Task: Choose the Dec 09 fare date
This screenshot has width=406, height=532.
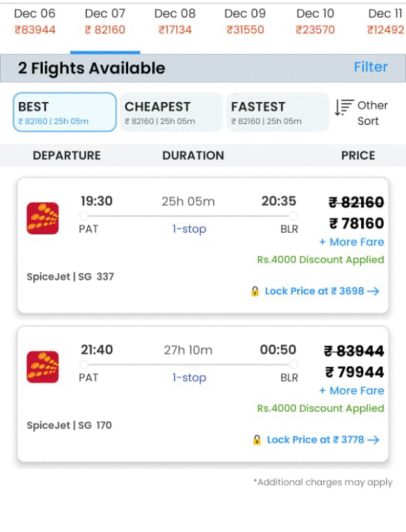Action: click(x=245, y=22)
